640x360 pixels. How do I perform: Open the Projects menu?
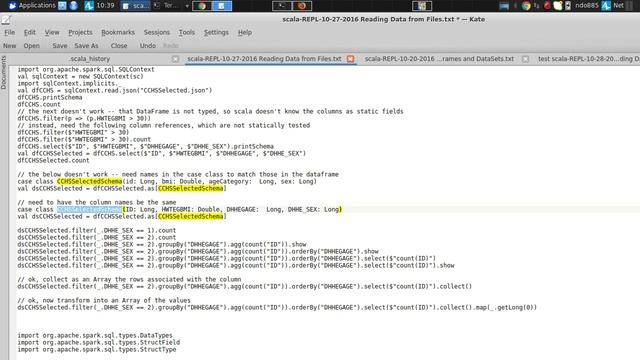tap(80, 32)
